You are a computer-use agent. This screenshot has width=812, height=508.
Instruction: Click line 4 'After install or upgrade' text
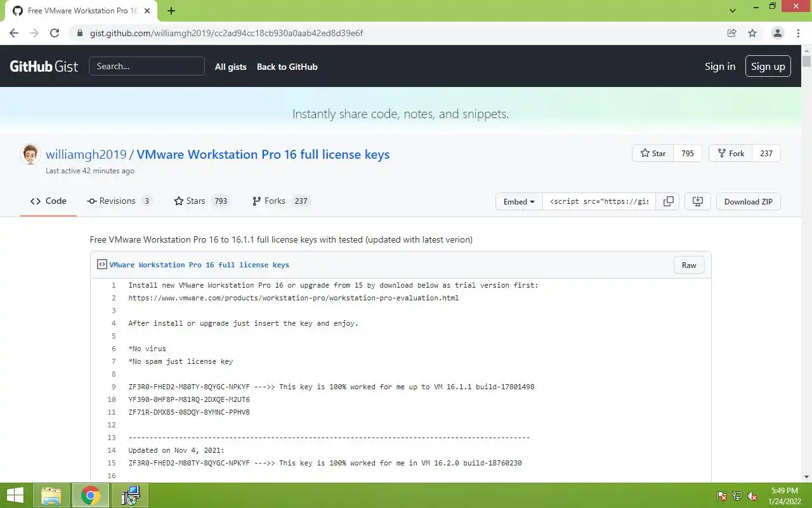(x=243, y=323)
